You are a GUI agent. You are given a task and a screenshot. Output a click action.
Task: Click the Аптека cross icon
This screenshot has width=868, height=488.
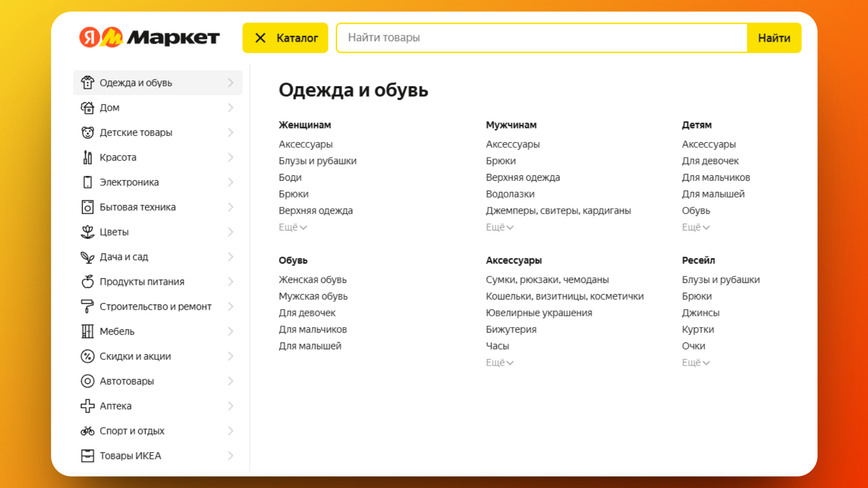pyautogui.click(x=88, y=406)
